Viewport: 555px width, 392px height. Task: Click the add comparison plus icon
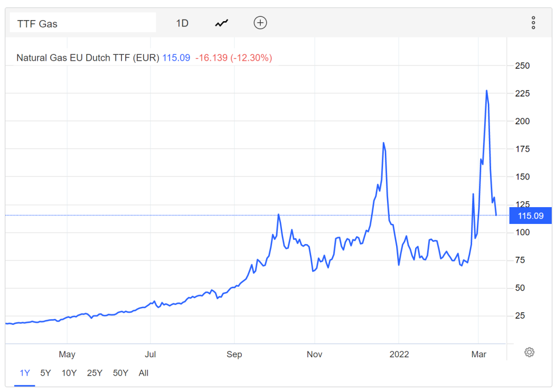[x=260, y=23]
